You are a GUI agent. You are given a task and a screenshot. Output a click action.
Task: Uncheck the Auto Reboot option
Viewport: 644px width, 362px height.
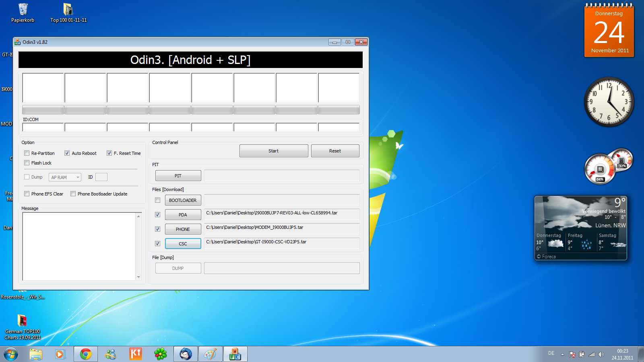67,153
